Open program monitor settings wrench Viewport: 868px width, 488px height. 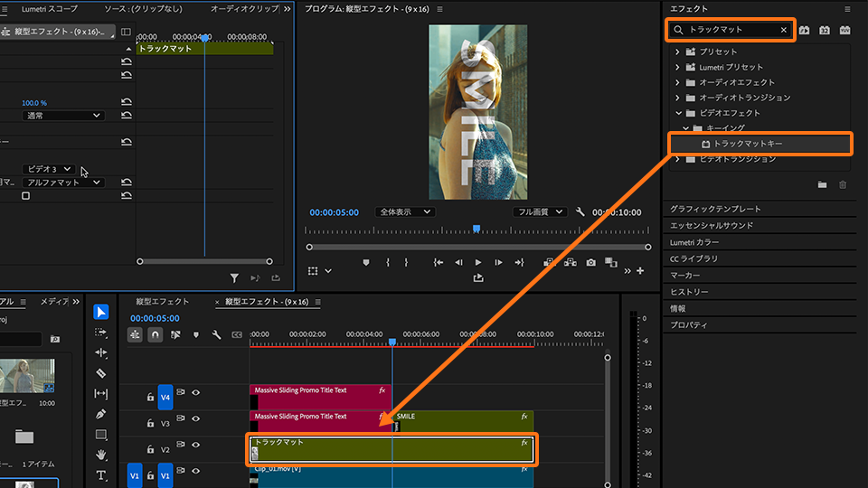pos(580,211)
